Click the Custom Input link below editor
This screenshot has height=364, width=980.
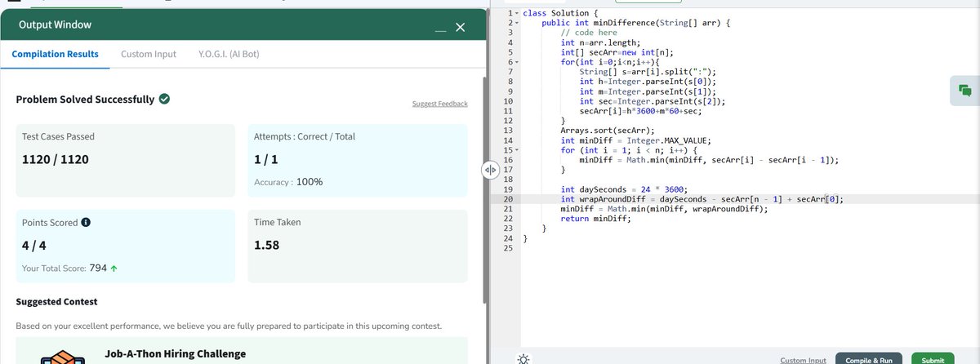point(803,360)
